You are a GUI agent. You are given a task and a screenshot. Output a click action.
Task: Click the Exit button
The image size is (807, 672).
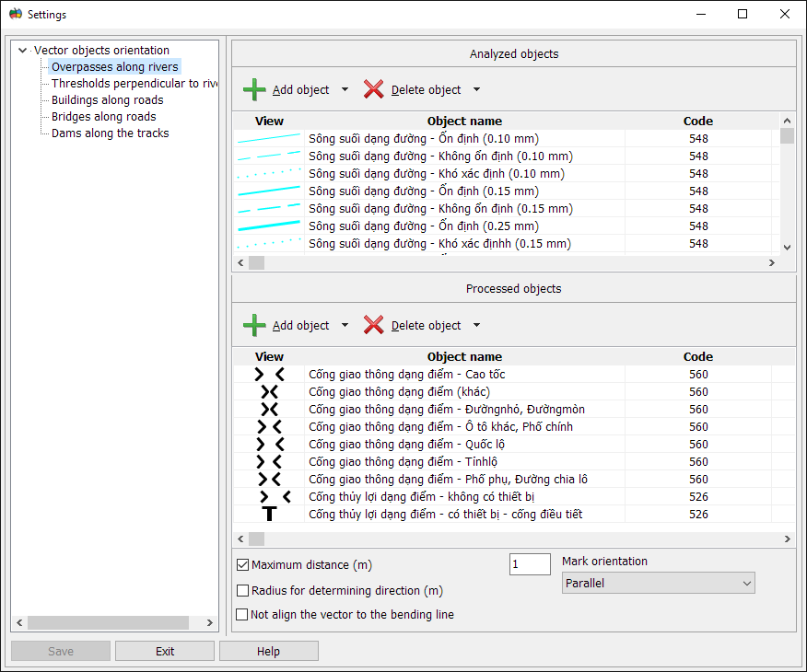pos(165,651)
